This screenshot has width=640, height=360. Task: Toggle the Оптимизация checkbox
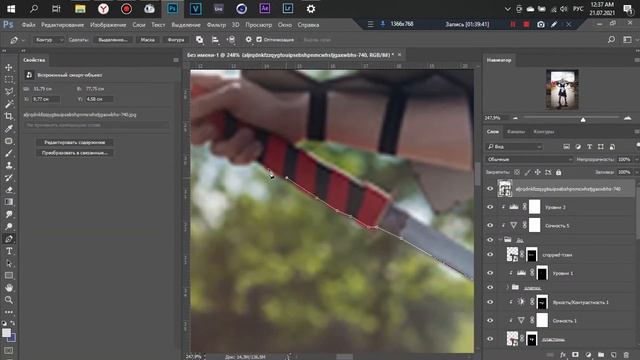(259, 40)
